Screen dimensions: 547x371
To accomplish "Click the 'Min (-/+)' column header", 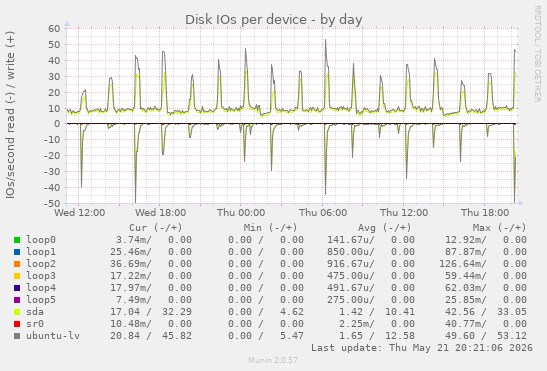I will click(270, 228).
